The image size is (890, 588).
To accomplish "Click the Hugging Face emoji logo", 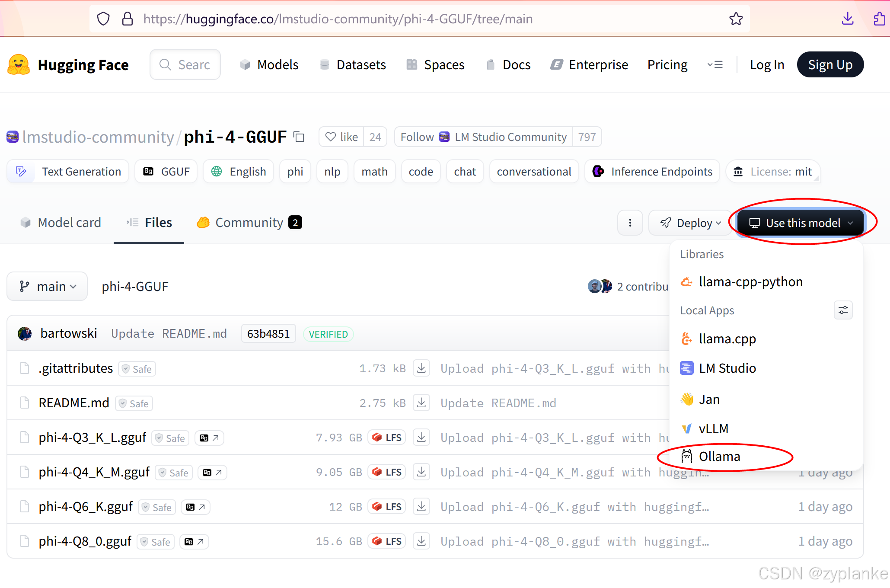I will coord(19,65).
